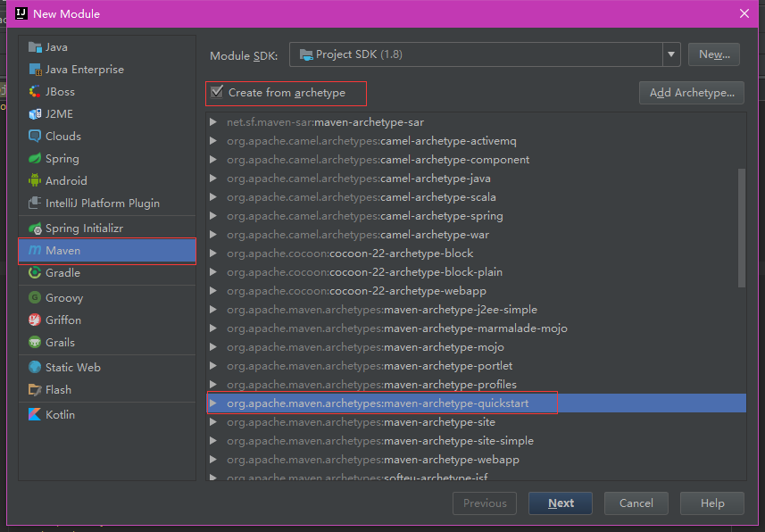
Task: Select IntelliJ Platform Plugin module type
Action: point(102,204)
